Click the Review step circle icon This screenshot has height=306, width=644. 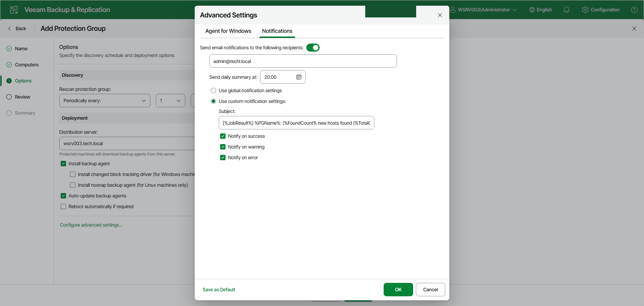pos(9,97)
